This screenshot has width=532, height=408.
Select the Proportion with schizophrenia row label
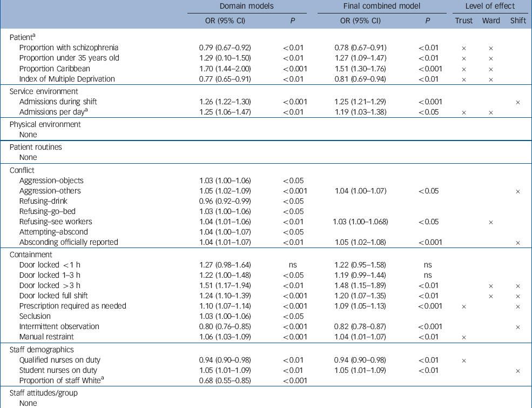pyautogui.click(x=69, y=48)
